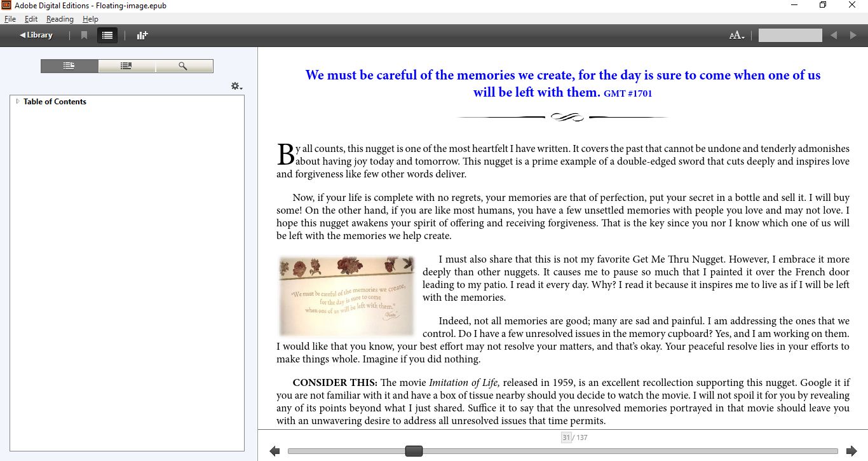
Task: Click the page number 31 field
Action: 566,437
